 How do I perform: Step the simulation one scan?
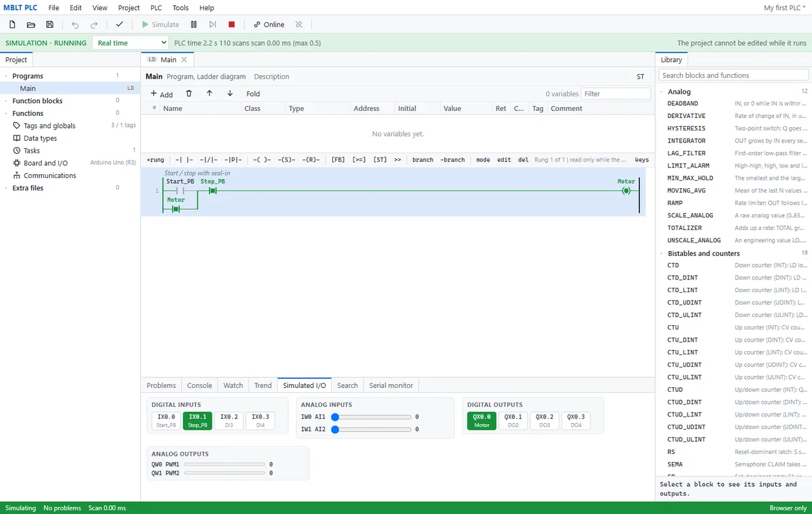213,25
